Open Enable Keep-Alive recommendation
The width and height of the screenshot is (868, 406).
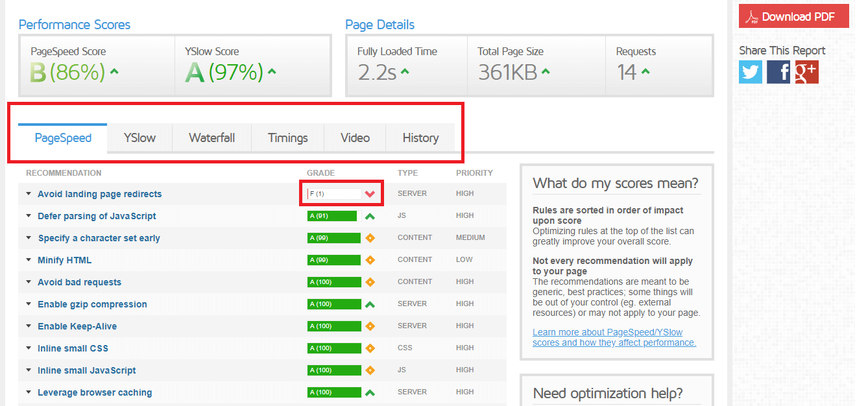(77, 326)
